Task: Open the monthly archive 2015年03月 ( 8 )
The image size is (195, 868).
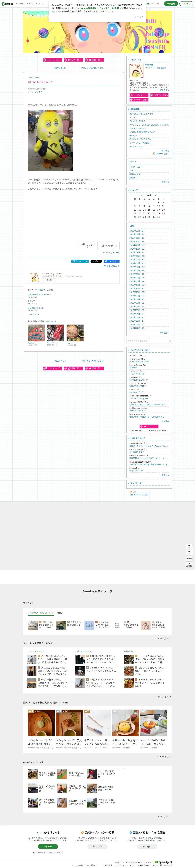Action: pyautogui.click(x=137, y=231)
